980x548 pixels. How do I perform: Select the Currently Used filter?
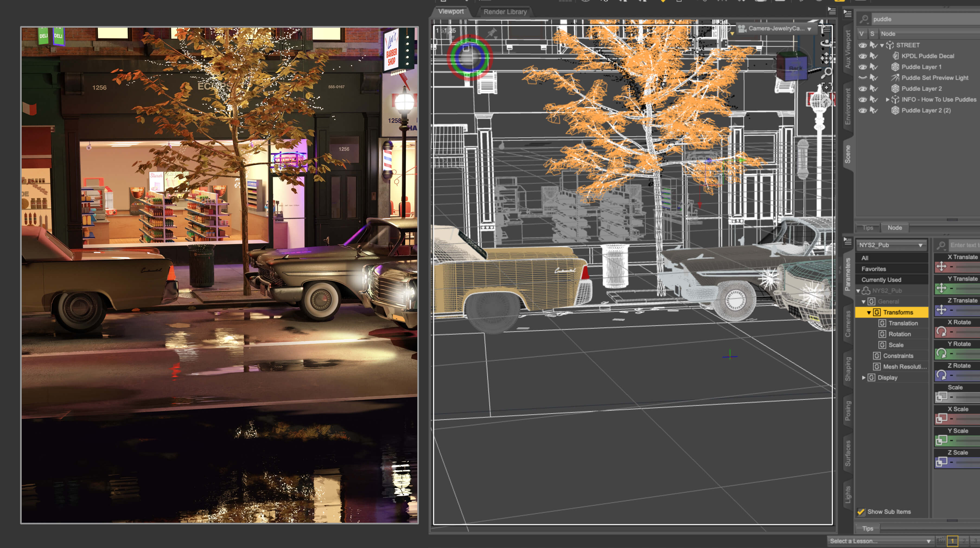891,279
